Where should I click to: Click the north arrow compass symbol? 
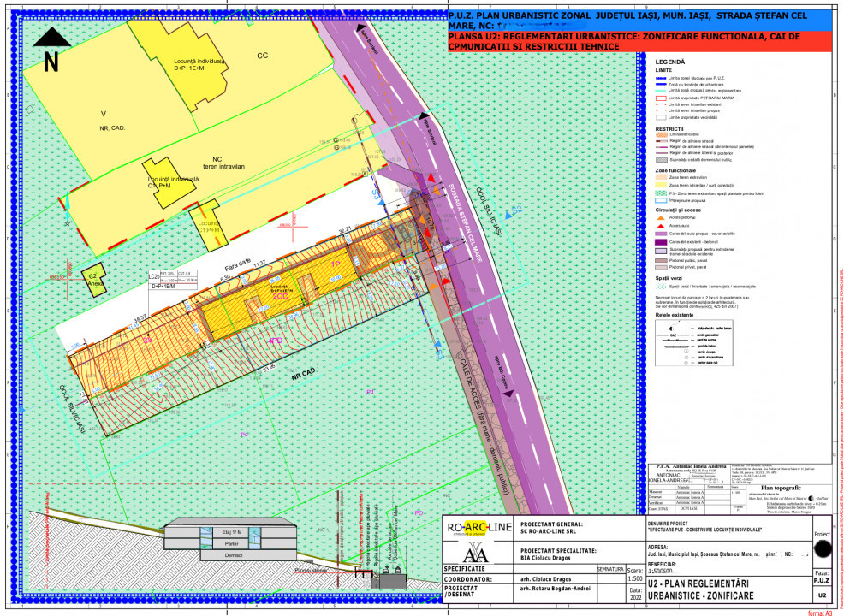pos(51,50)
